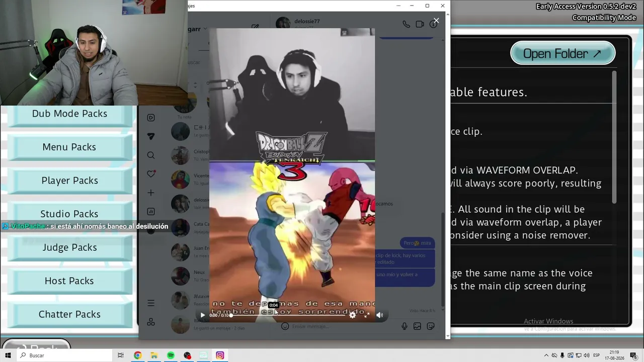Compose a new Instagram message
The width and height of the screenshot is (644, 362).
[x=255, y=27]
